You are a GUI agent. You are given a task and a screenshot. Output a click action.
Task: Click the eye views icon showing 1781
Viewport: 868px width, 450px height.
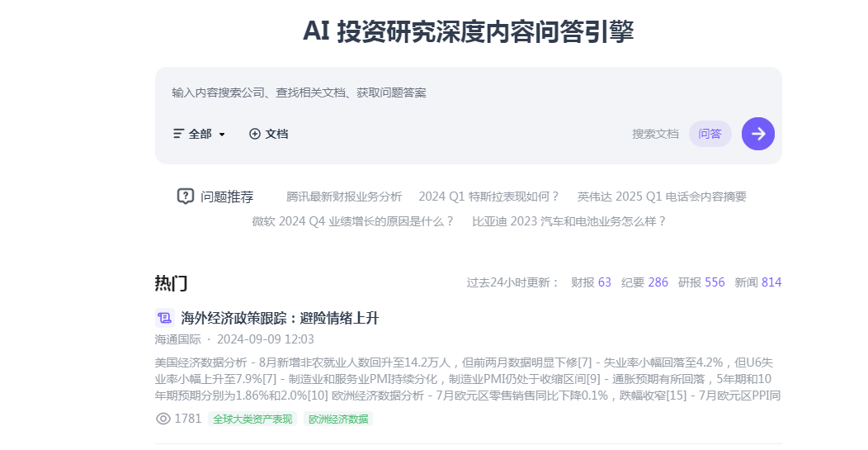[163, 419]
